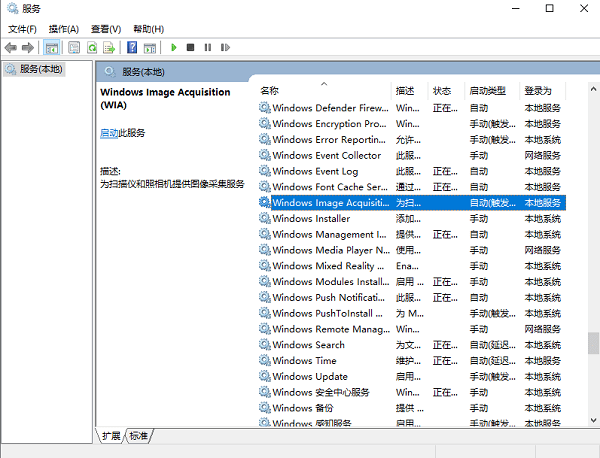Open Help via the question mark icon
Screen dimensions: 600x458
(x=132, y=47)
